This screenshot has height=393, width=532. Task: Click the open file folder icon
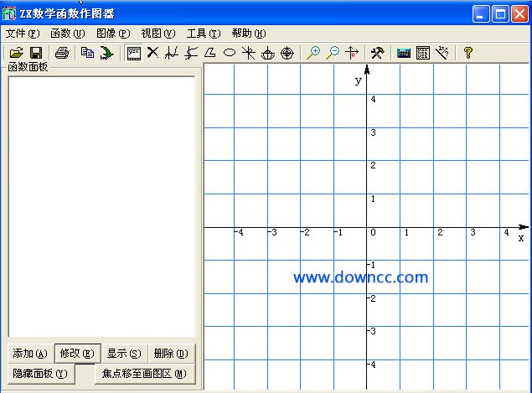(16, 53)
